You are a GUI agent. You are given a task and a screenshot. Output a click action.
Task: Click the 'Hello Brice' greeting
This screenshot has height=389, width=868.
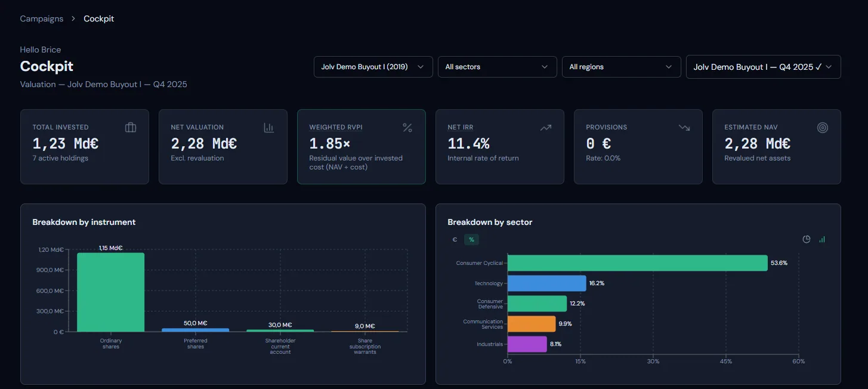[x=41, y=50]
